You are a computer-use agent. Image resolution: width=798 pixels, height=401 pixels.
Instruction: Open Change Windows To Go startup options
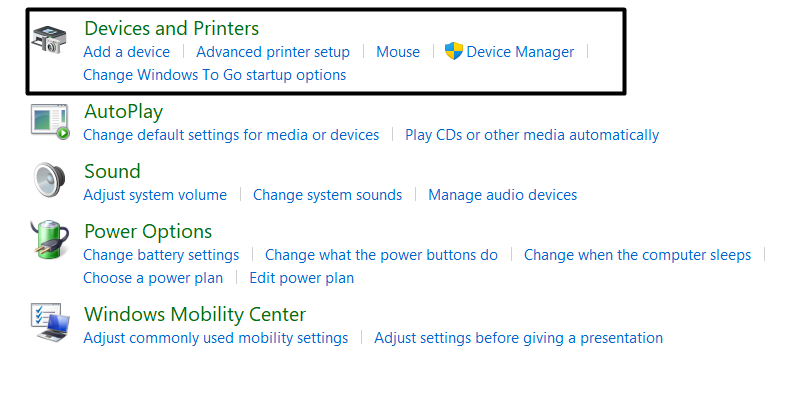(x=214, y=75)
